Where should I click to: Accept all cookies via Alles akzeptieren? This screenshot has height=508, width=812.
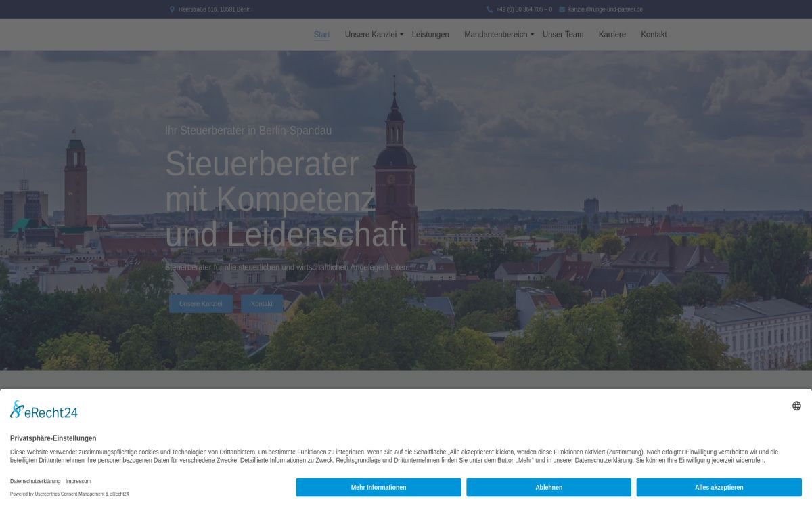click(719, 487)
